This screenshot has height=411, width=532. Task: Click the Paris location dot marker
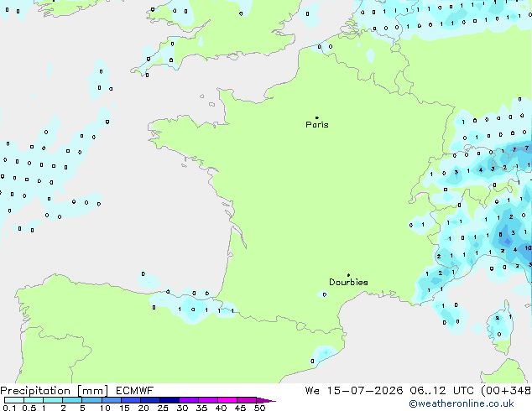click(317, 117)
